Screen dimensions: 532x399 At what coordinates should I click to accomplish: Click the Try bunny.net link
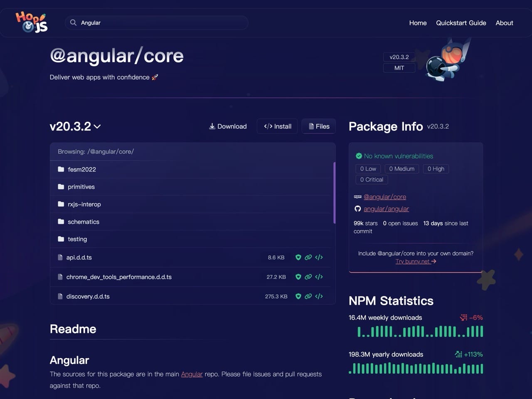point(416,261)
